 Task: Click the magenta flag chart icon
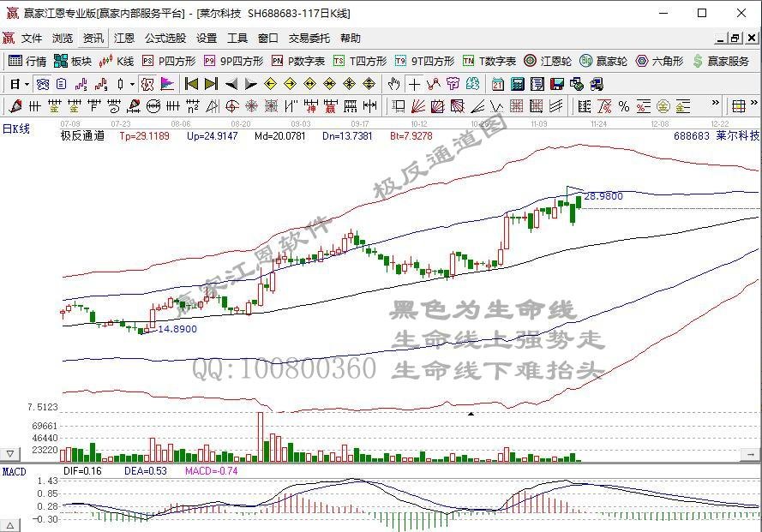[x=167, y=85]
